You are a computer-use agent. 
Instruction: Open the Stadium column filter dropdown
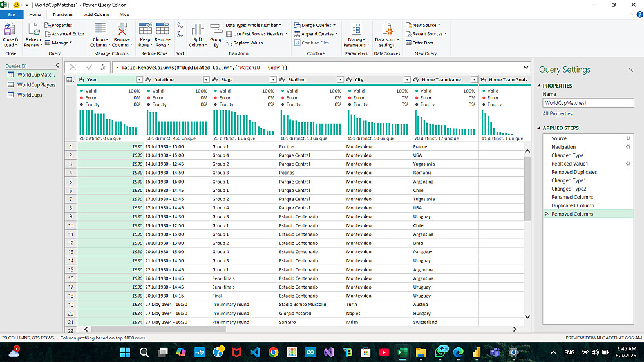coord(340,80)
